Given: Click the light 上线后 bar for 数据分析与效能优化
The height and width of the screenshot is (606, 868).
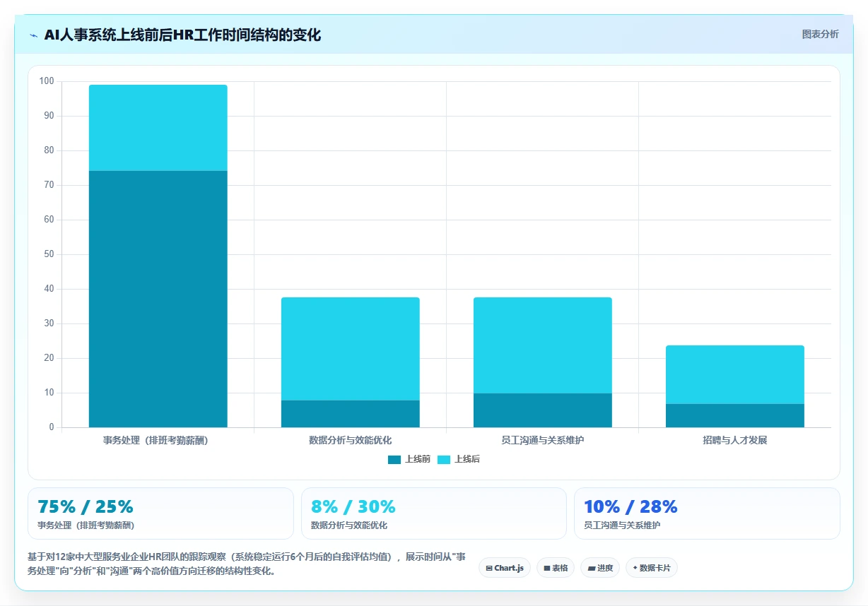Looking at the screenshot, I should pos(350,349).
